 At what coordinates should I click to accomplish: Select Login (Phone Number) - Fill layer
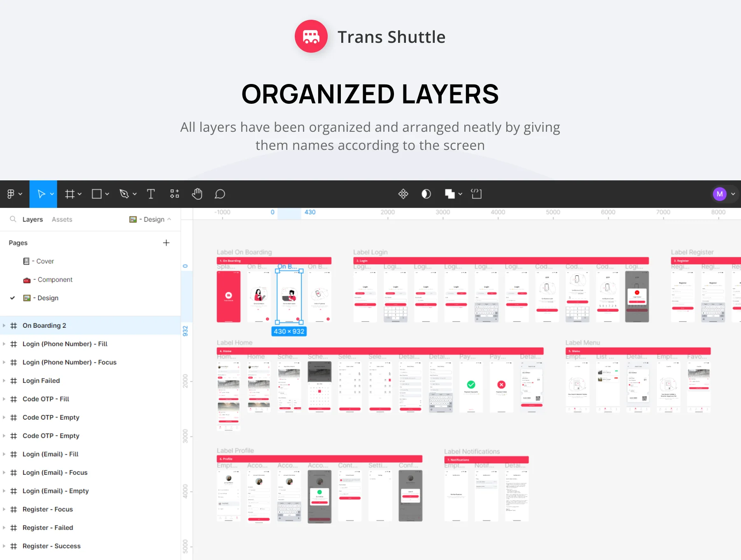tap(90, 344)
